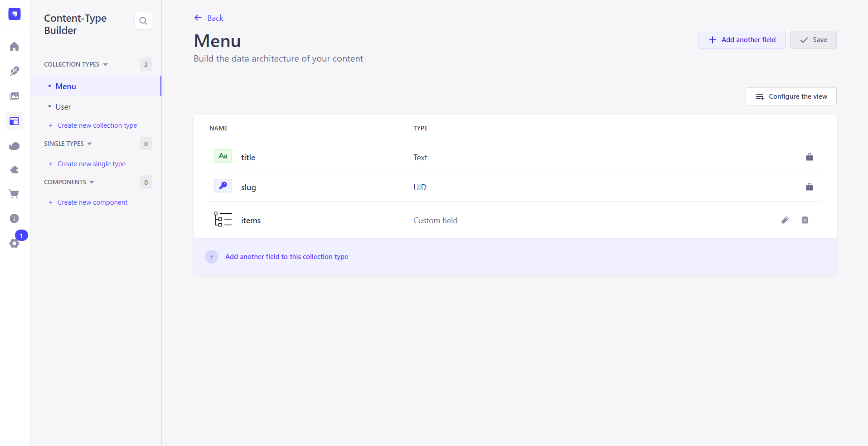This screenshot has height=446, width=868.
Task: Collapse the Components section
Action: 69,182
